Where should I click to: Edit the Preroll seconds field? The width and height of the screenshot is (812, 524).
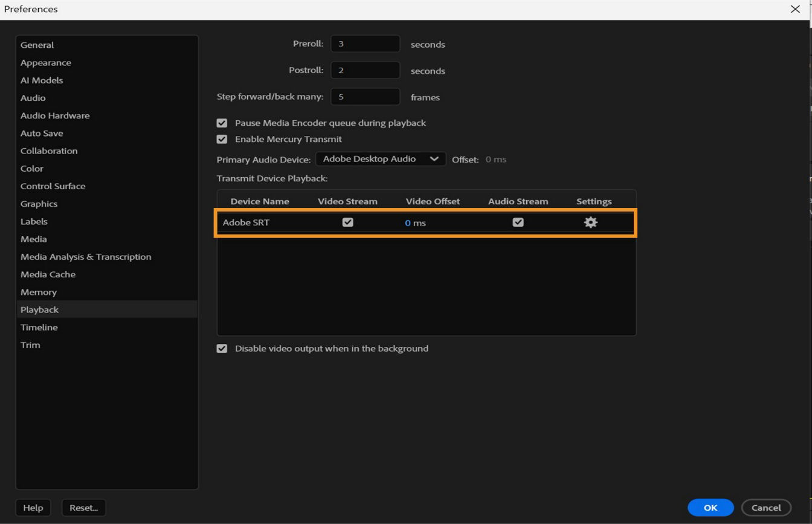click(x=365, y=44)
